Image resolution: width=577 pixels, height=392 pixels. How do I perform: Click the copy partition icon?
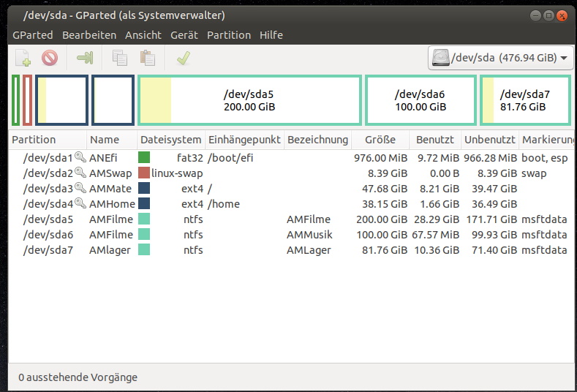[x=120, y=58]
